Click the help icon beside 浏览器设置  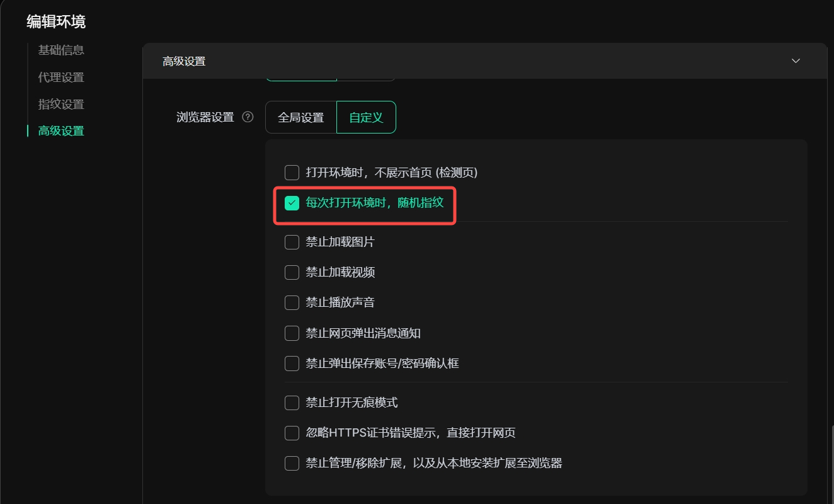[x=248, y=117]
